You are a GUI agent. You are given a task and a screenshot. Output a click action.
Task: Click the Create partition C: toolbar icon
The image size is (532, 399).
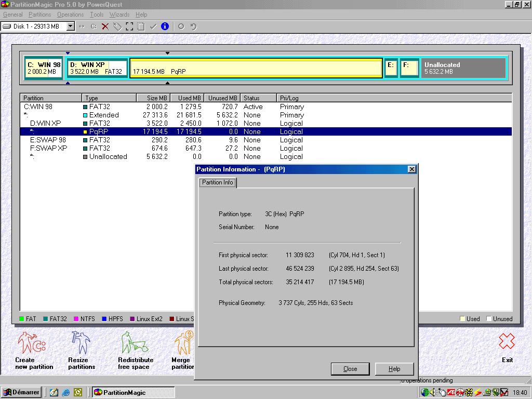pos(94,26)
